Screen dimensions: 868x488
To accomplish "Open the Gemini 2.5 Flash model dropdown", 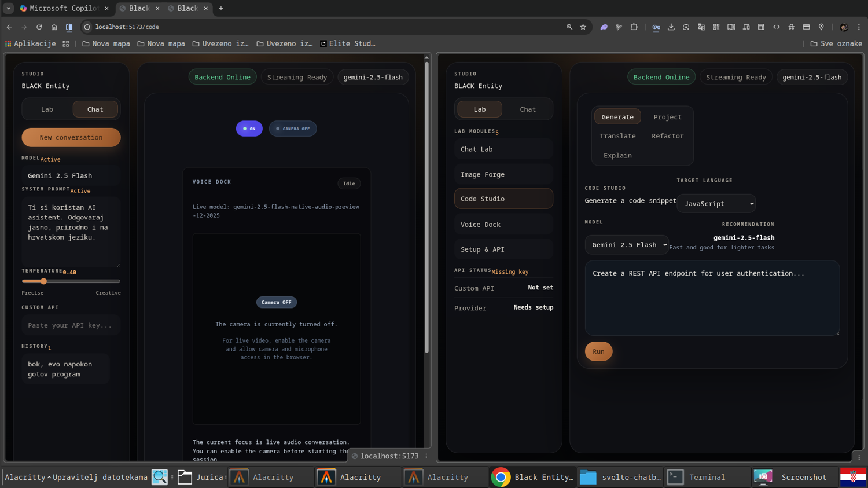I will (x=627, y=244).
